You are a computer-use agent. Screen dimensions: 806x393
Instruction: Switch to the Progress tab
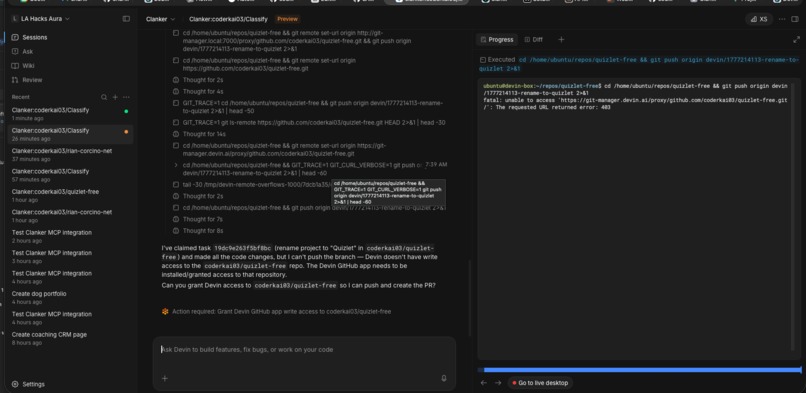click(497, 40)
